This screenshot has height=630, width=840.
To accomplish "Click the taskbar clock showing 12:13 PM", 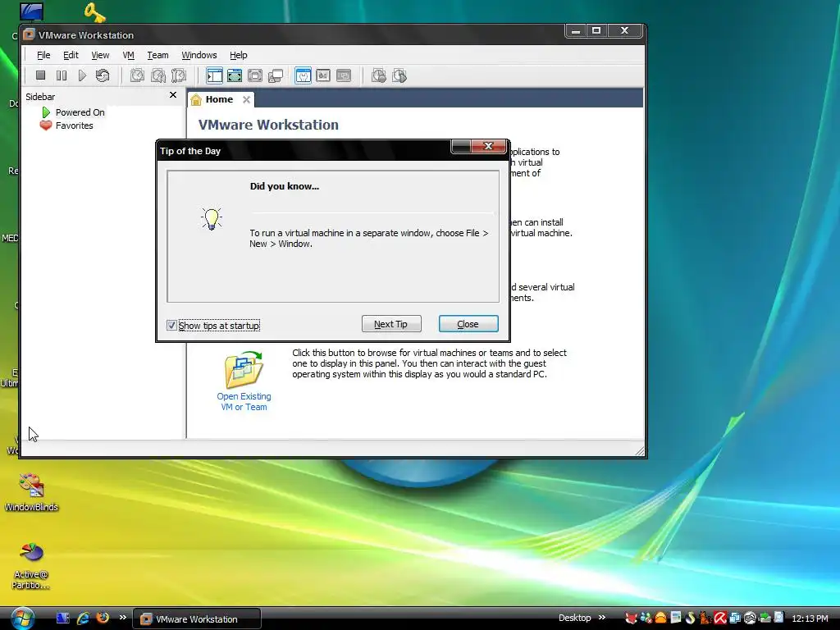I will (x=810, y=619).
